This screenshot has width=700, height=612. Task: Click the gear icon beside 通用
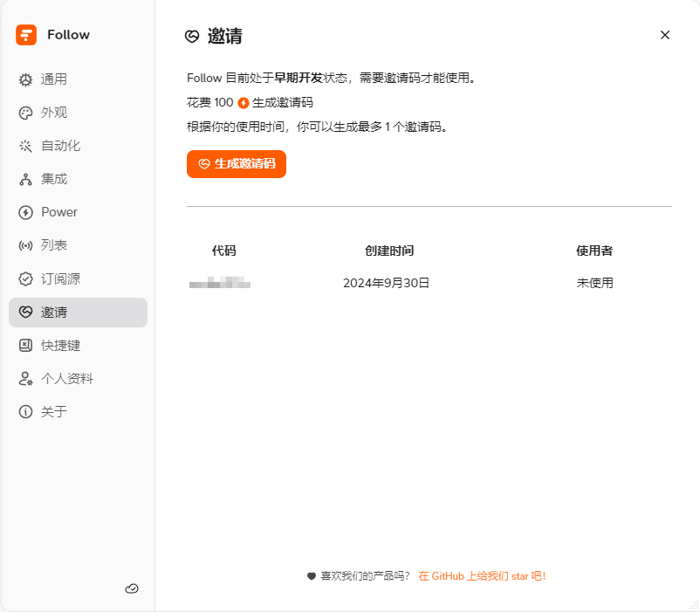25,79
